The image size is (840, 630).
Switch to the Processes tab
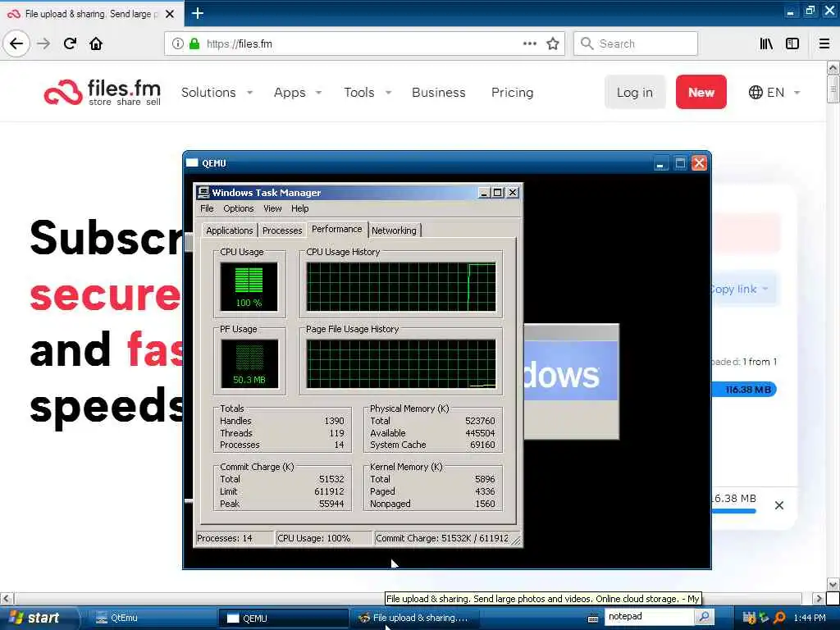tap(282, 231)
